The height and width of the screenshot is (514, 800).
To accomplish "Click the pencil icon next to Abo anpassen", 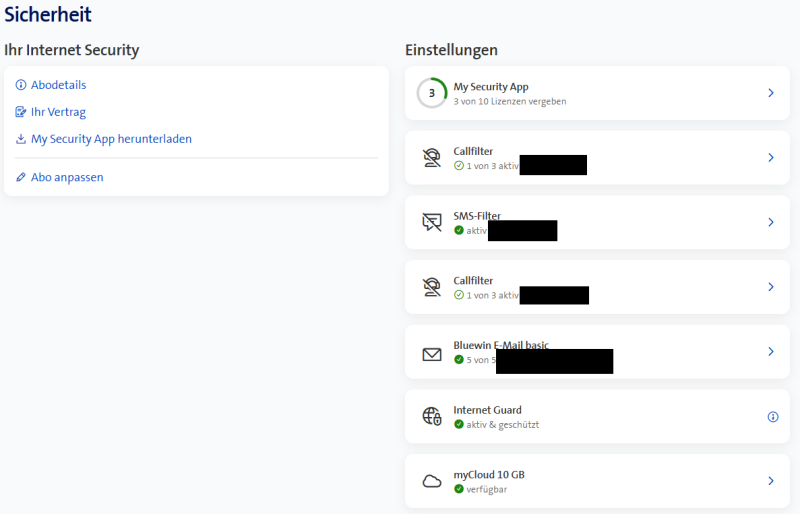I will click(21, 177).
